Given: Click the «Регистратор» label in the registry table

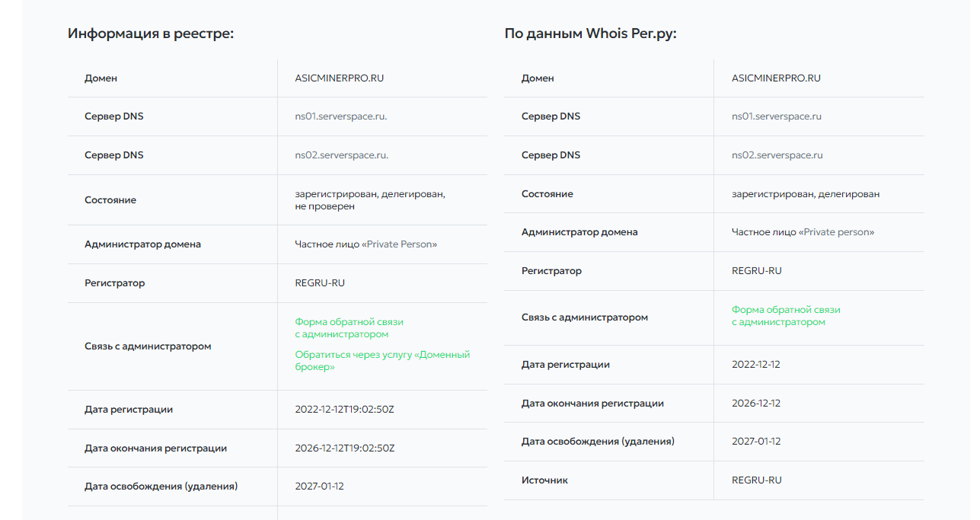Looking at the screenshot, I should click(x=114, y=283).
